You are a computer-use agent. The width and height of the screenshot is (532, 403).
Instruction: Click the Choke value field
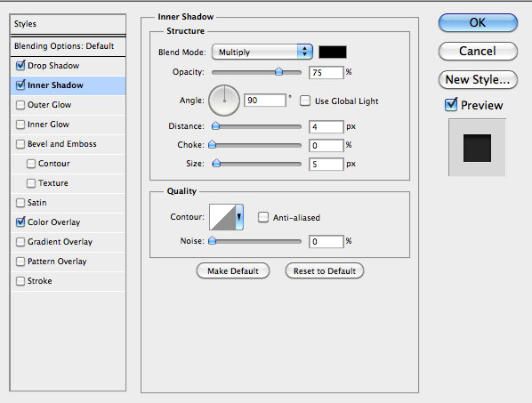coord(326,146)
